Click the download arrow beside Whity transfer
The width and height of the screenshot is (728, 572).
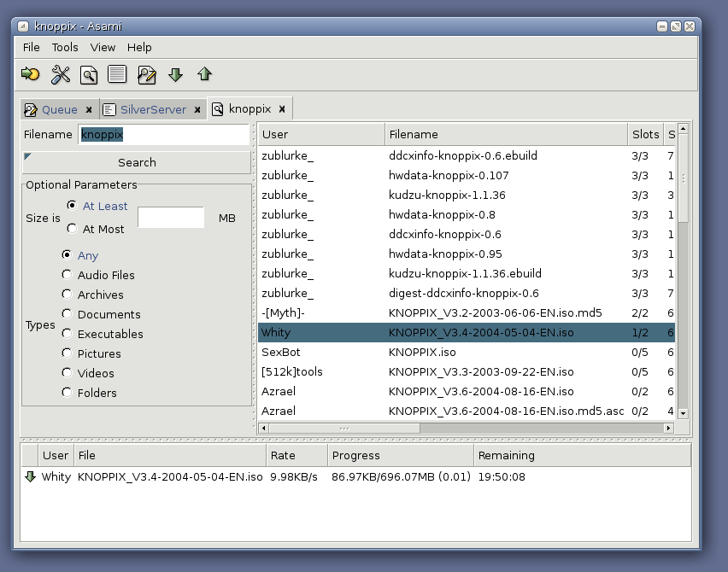tap(30, 476)
